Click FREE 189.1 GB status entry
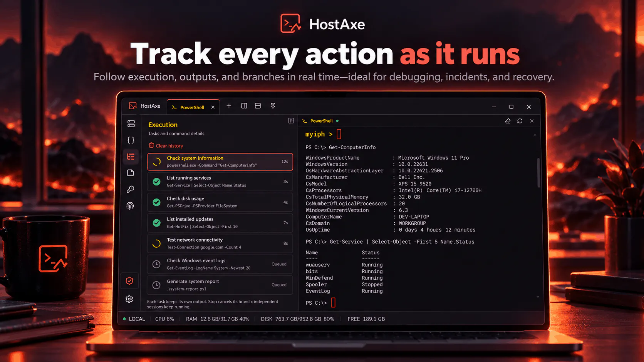644x362 pixels. click(366, 319)
